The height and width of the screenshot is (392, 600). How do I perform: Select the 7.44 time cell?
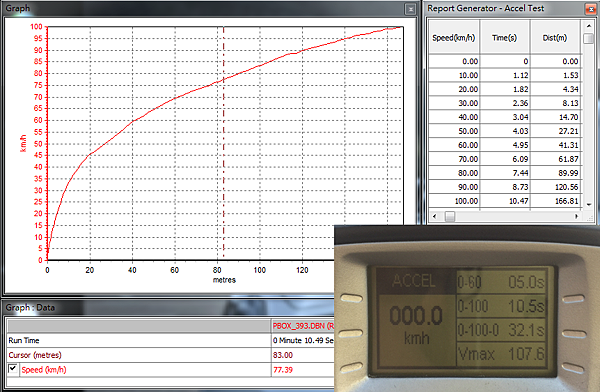click(x=505, y=173)
